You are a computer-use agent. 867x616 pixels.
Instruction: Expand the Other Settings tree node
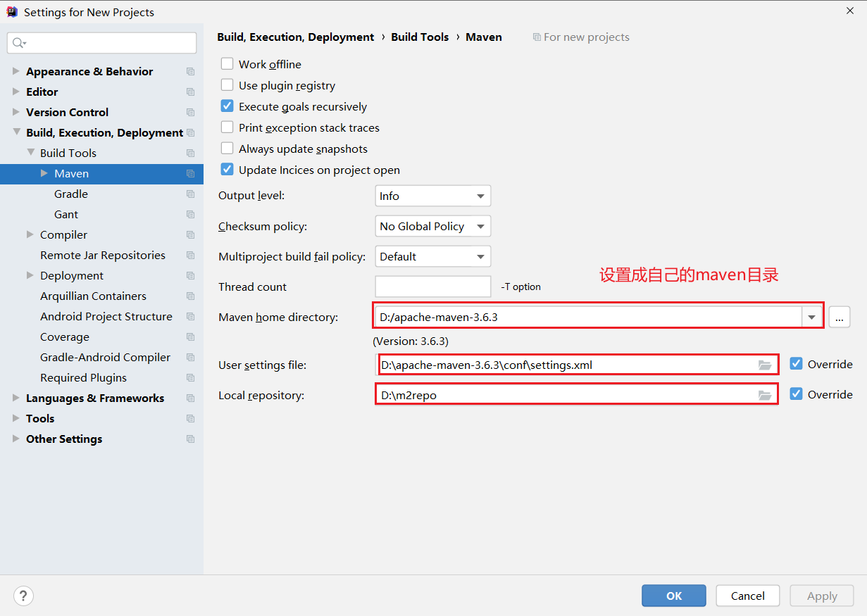click(15, 439)
